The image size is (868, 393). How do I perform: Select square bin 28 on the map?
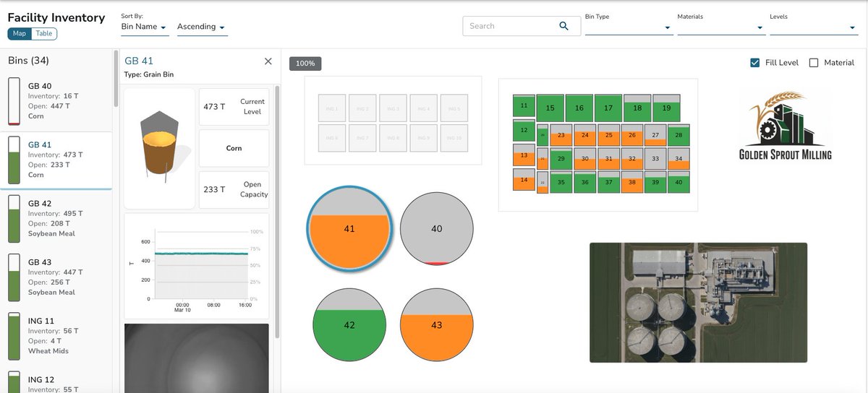[678, 135]
